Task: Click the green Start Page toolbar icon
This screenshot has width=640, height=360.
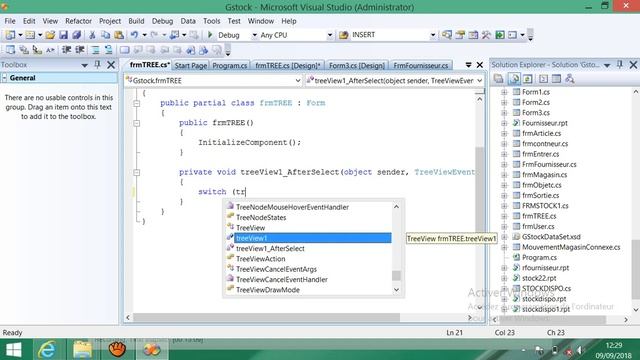Action: pyautogui.click(x=500, y=35)
